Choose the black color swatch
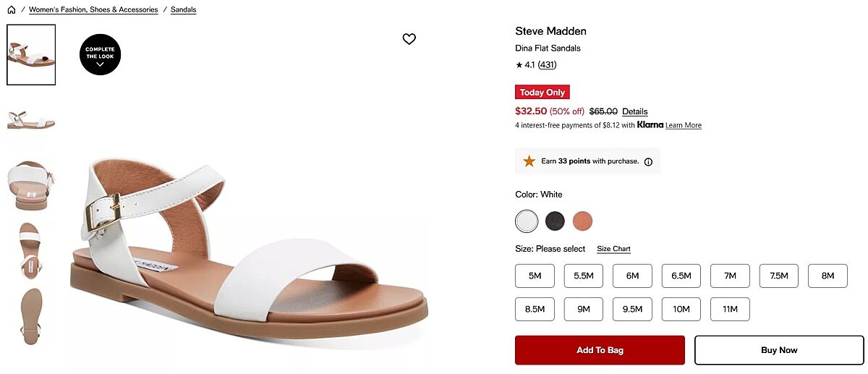Image resolution: width=868 pixels, height=374 pixels. point(555,221)
